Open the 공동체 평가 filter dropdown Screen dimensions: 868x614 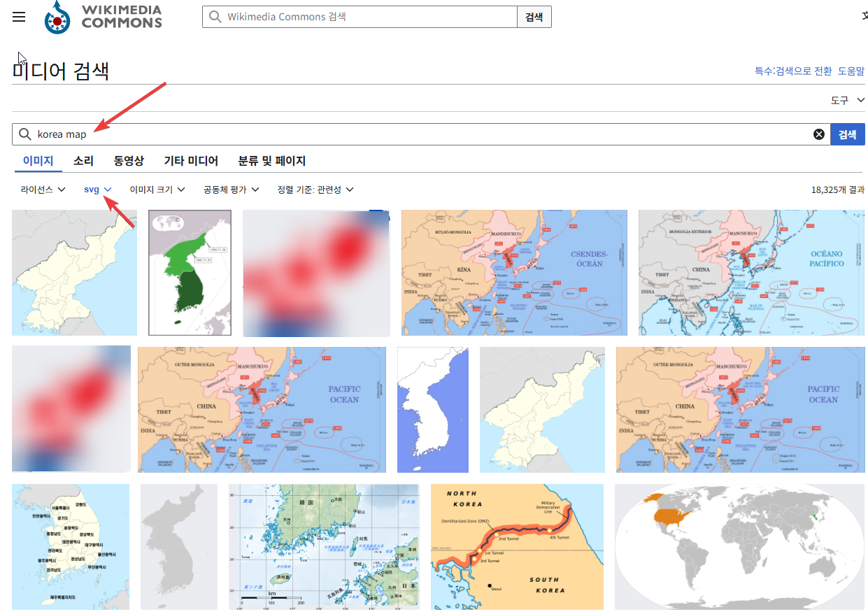pos(255,189)
